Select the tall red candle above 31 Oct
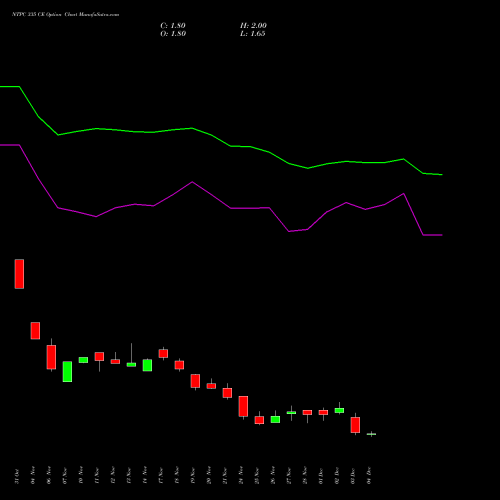The height and width of the screenshot is (500, 500). point(19,274)
